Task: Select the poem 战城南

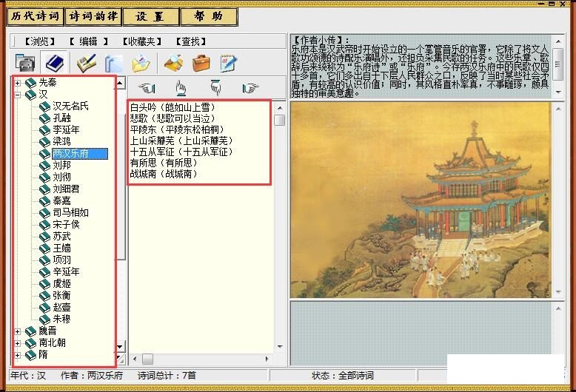Action: pyautogui.click(x=164, y=174)
